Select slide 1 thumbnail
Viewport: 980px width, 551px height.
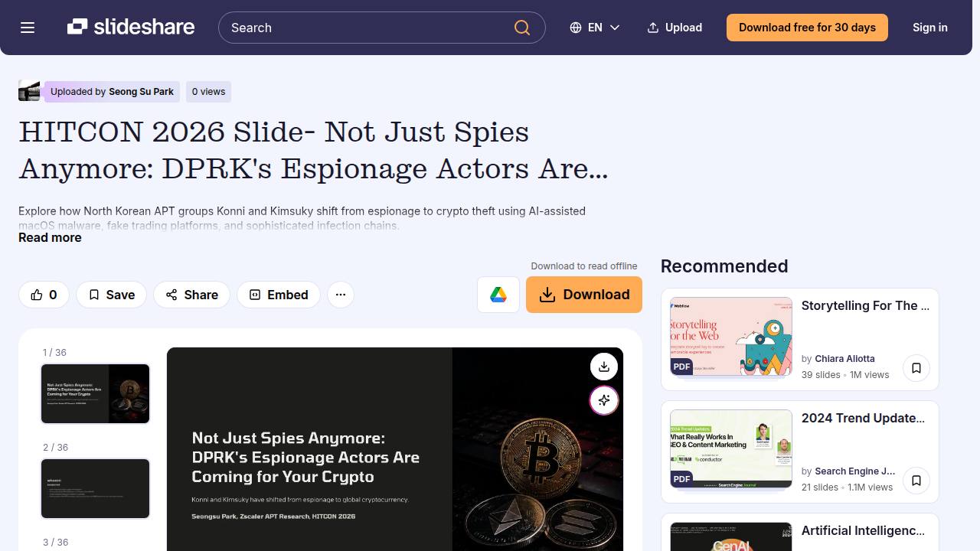tap(96, 393)
